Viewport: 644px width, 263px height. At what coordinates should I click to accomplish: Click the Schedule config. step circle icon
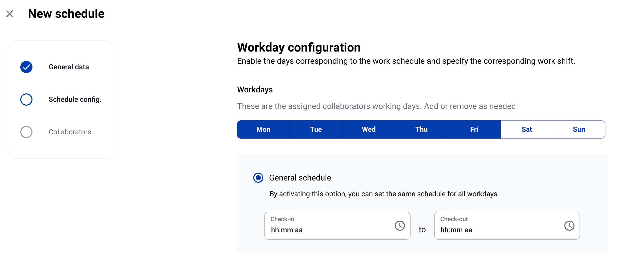pos(26,100)
